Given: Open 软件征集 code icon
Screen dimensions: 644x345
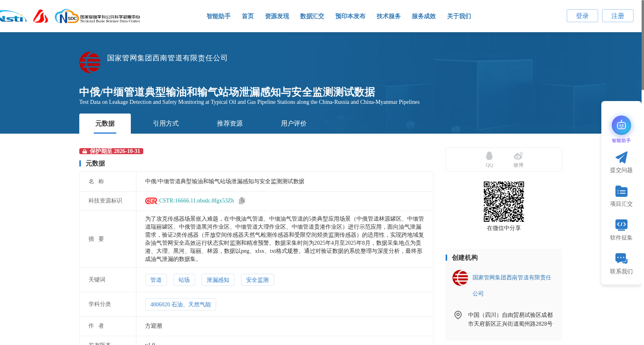Looking at the screenshot, I should (621, 225).
